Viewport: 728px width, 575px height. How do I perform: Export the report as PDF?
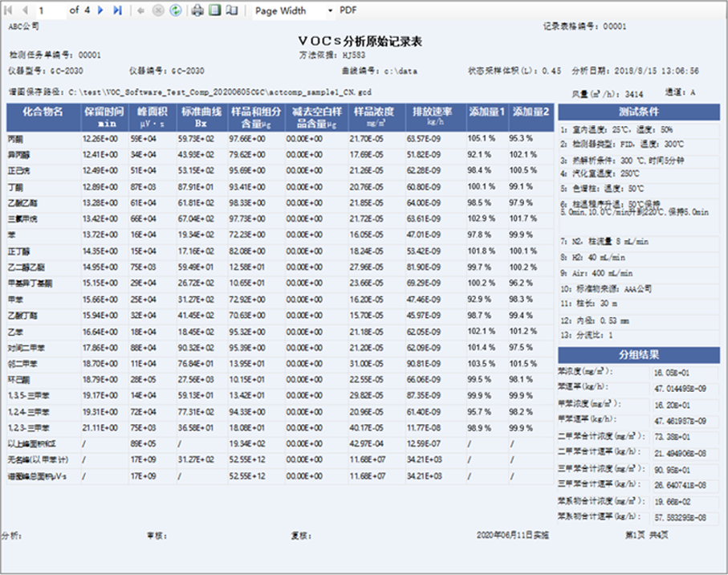348,10
